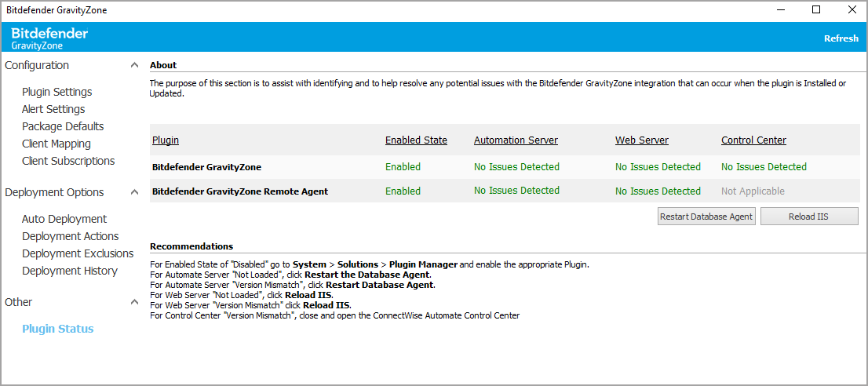868x386 pixels.
Task: Sort by the Plugin column header
Action: [165, 140]
